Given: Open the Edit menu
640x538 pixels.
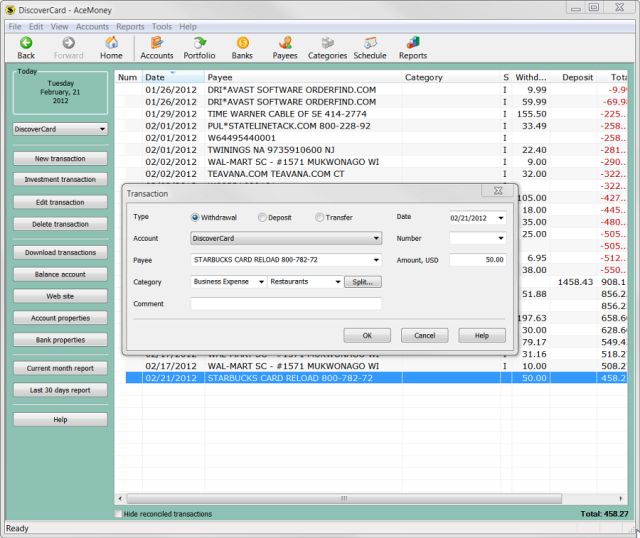Looking at the screenshot, I should (36, 27).
